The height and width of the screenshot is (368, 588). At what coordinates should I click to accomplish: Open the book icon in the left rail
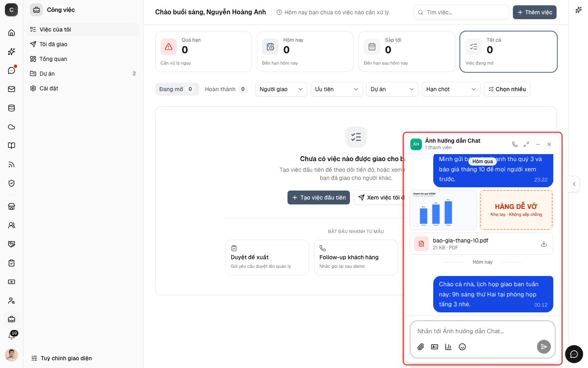[11, 146]
